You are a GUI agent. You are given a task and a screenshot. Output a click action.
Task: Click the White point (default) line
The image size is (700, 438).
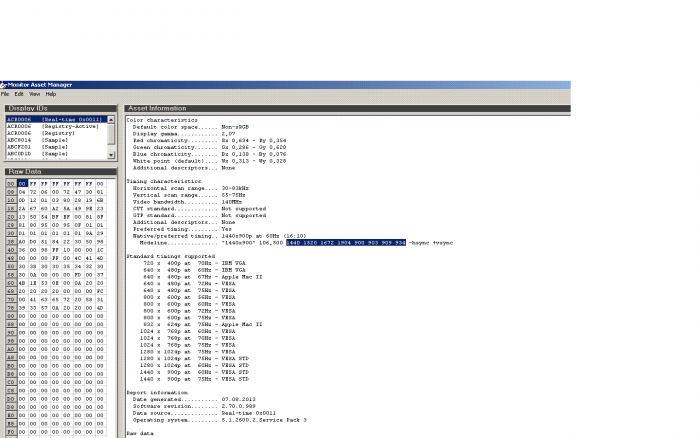click(209, 161)
